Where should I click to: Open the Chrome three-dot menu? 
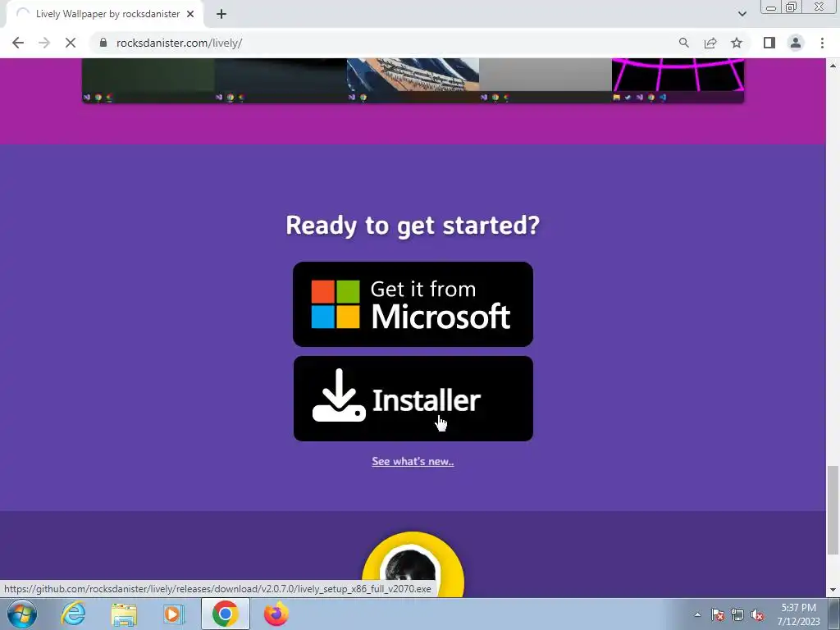coord(822,43)
